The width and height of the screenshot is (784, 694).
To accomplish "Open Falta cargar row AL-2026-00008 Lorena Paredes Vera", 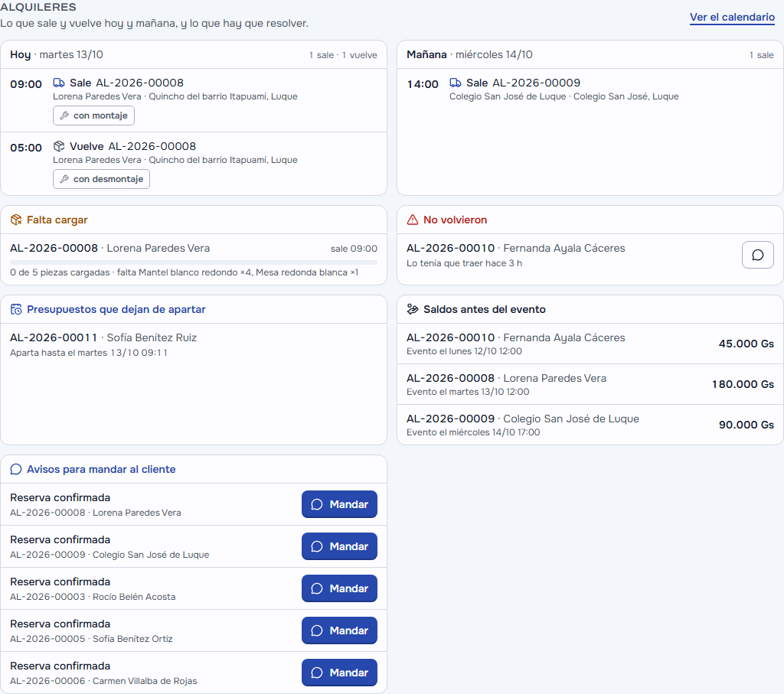I will 194,259.
